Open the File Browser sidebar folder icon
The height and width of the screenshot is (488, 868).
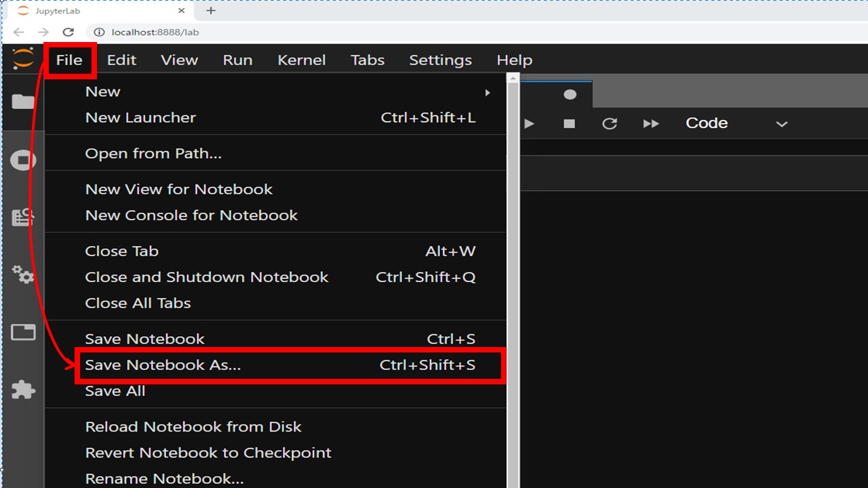point(23,102)
